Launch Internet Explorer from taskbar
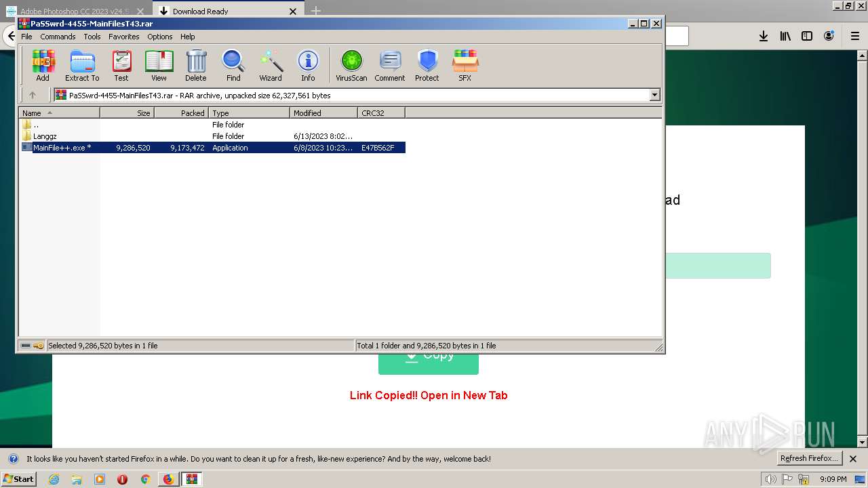This screenshot has height=488, width=868. click(54, 479)
